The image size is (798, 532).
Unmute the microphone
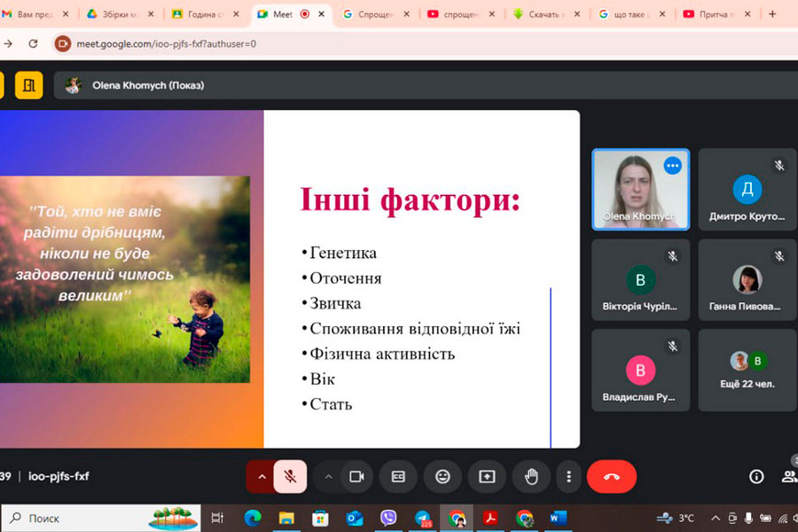coord(290,476)
